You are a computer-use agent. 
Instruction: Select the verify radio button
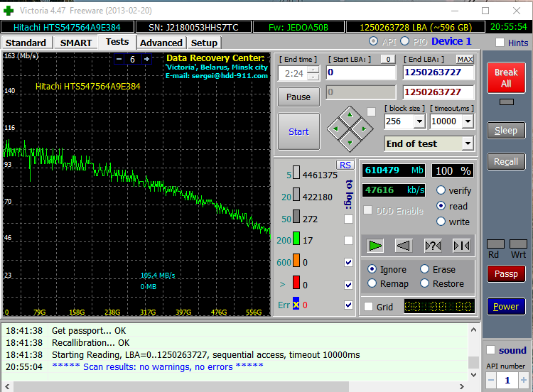[441, 190]
